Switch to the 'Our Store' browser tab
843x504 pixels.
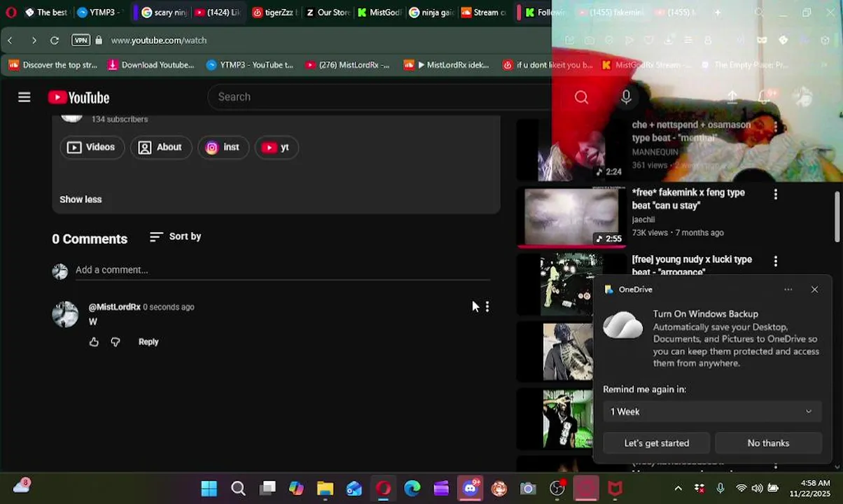[x=328, y=12]
